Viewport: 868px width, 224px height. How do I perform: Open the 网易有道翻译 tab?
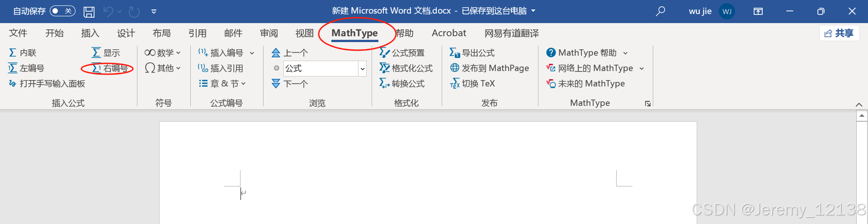[512, 33]
